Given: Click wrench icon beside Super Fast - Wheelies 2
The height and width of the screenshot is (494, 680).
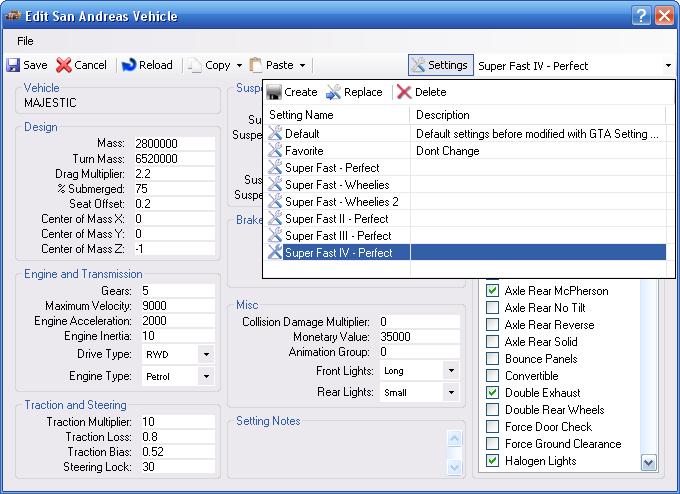Looking at the screenshot, I should pos(275,201).
